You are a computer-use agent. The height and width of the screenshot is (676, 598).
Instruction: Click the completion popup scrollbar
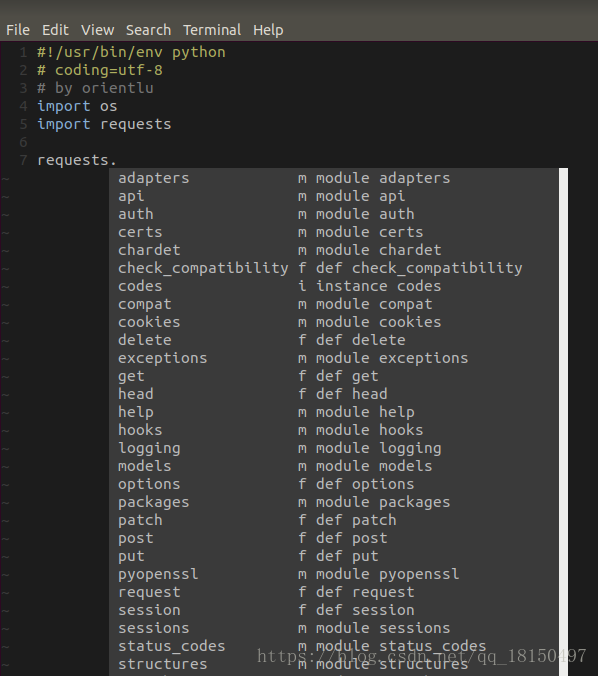pos(563,422)
